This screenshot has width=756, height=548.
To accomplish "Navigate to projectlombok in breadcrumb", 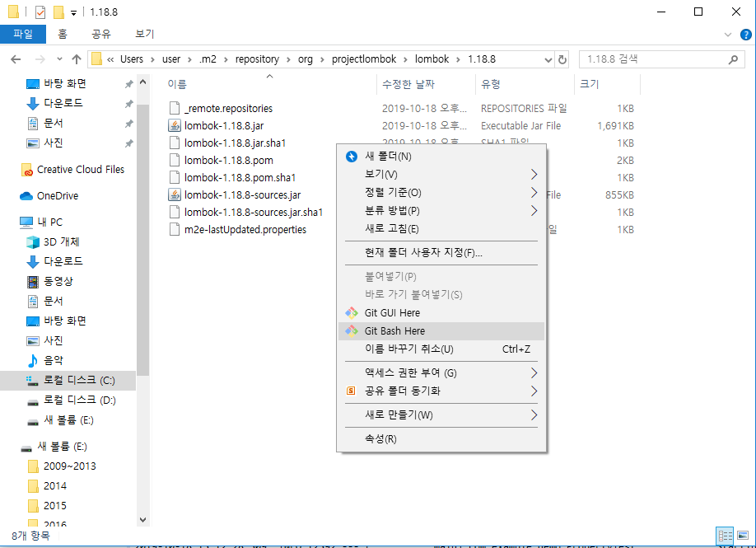I will click(x=364, y=59).
